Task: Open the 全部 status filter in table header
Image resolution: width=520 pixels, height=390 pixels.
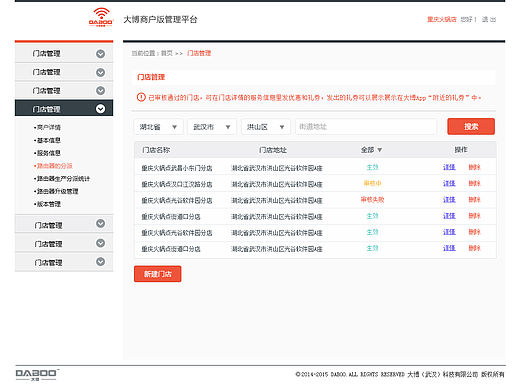Action: pos(371,150)
